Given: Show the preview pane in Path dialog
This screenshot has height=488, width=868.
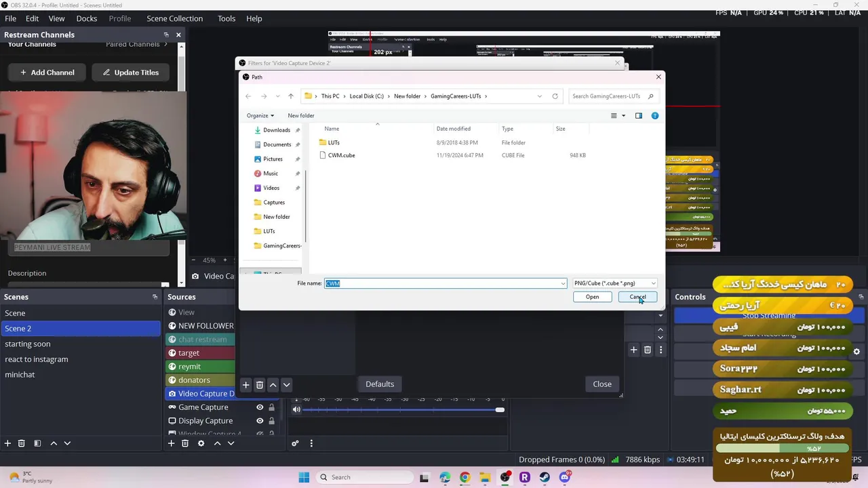Looking at the screenshot, I should coord(638,116).
